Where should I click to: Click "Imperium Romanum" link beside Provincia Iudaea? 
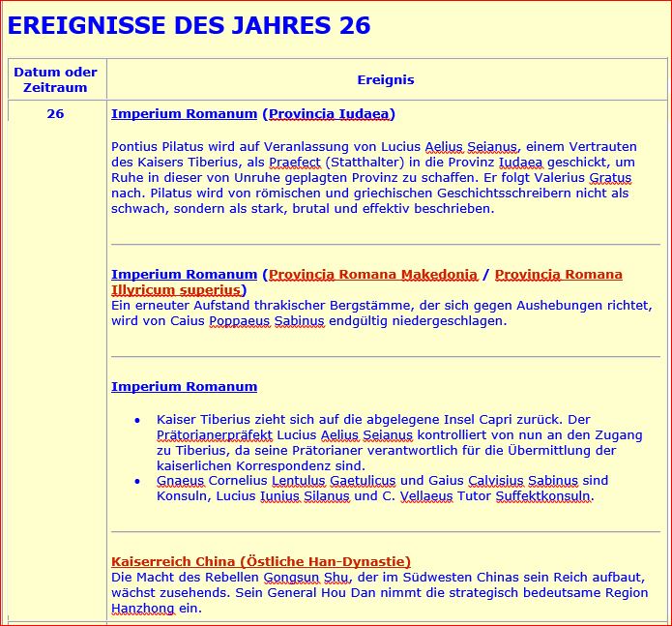point(184,114)
